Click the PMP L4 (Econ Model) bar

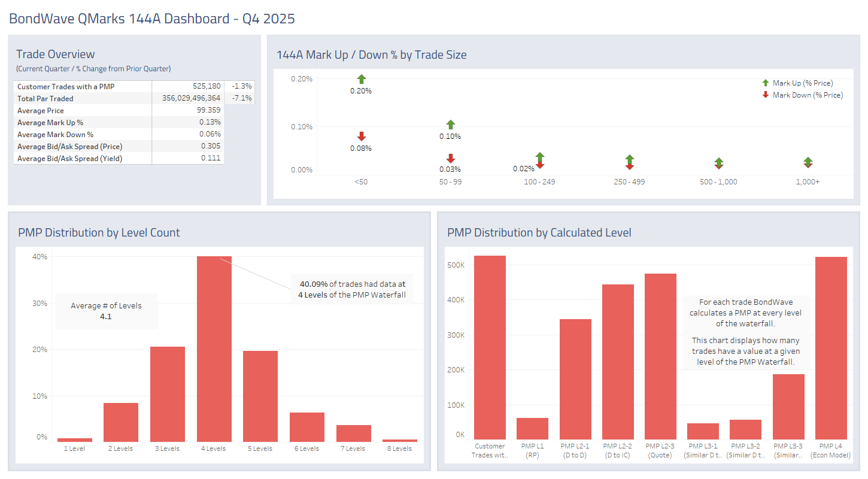click(x=831, y=347)
